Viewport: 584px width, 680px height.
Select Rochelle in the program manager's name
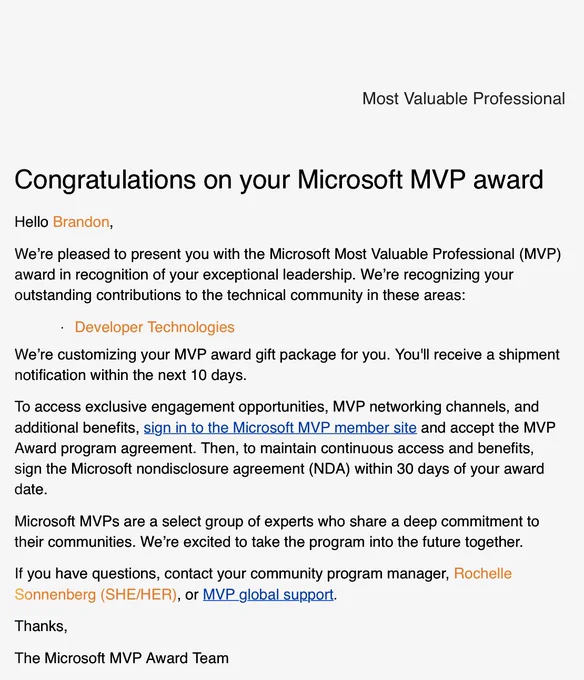coord(483,574)
